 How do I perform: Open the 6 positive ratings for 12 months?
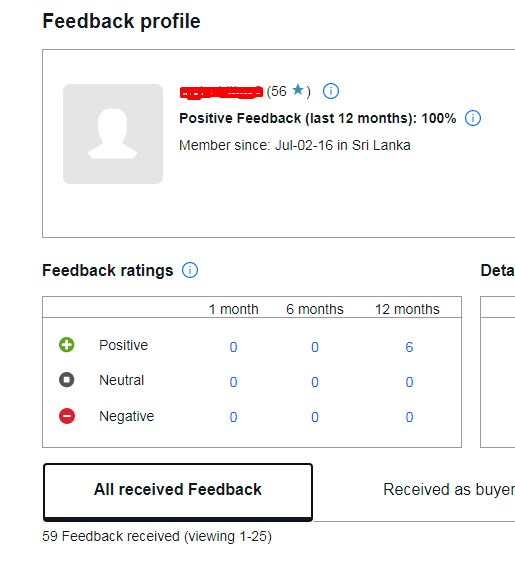pos(409,347)
